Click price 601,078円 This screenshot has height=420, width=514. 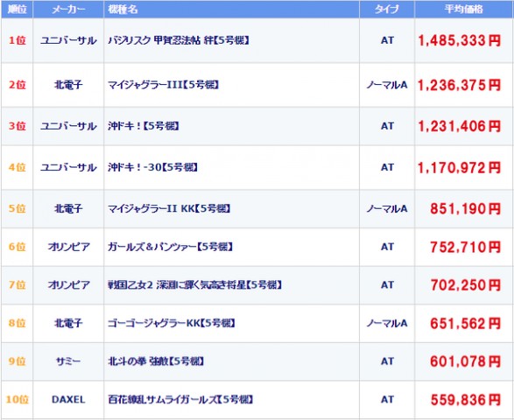click(x=466, y=361)
